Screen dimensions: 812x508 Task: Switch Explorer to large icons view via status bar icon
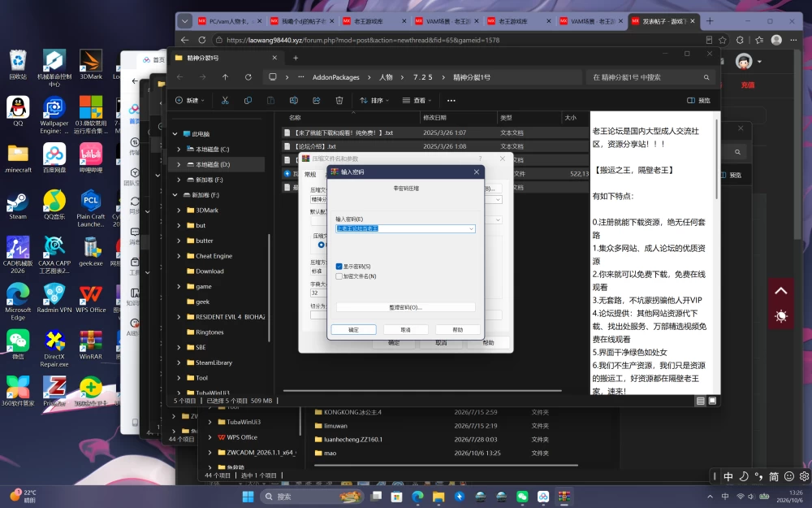713,401
